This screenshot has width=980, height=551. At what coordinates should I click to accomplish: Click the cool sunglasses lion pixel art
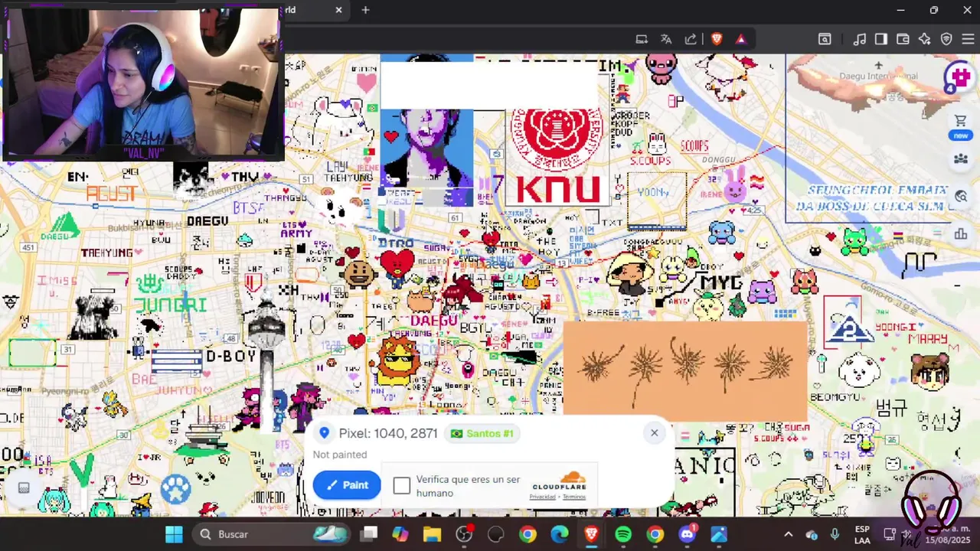[397, 362]
